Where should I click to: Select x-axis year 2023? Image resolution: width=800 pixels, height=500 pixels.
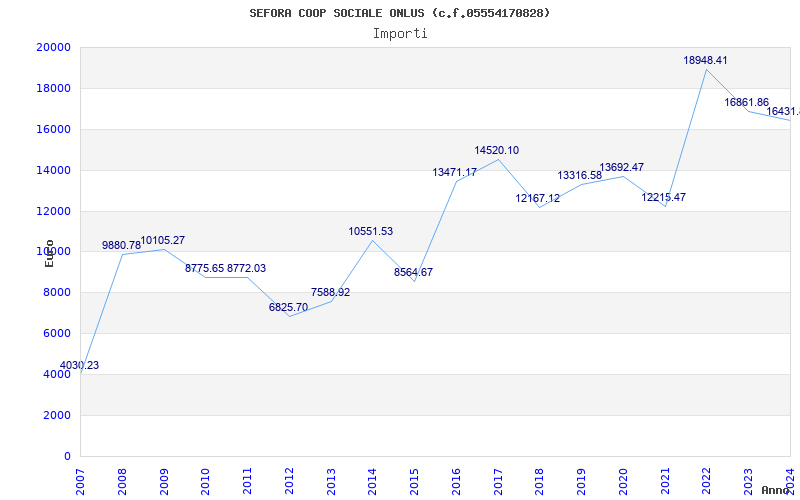[748, 481]
